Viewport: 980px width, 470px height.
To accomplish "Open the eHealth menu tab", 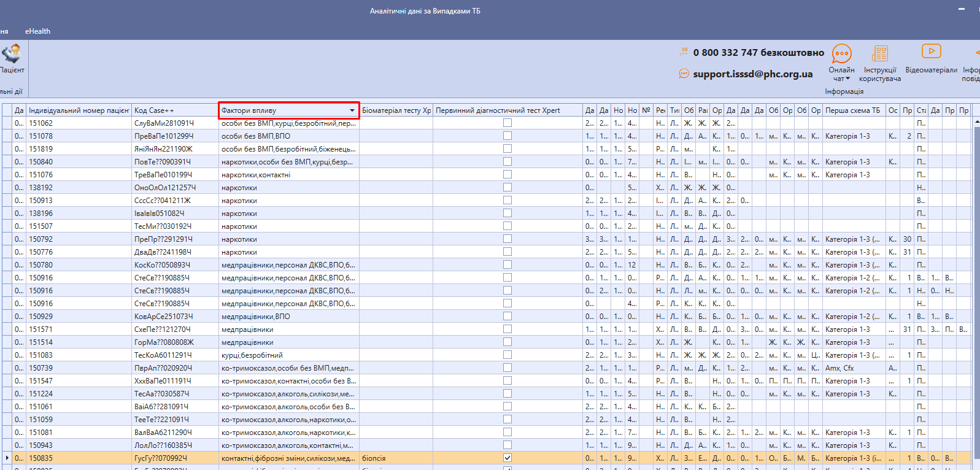I will tap(37, 31).
